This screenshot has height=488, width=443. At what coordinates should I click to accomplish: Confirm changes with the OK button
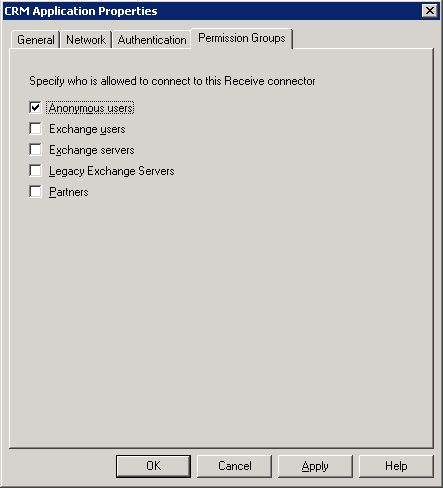(153, 466)
